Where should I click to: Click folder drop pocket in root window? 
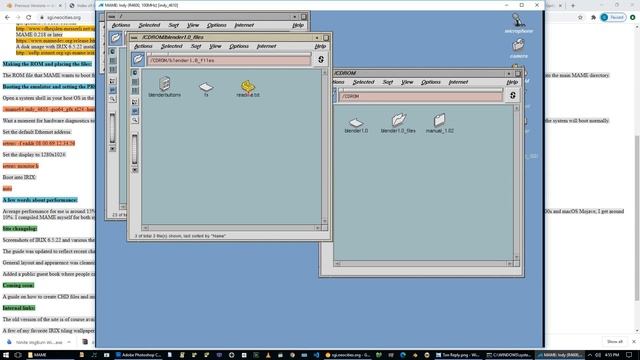[x=116, y=38]
